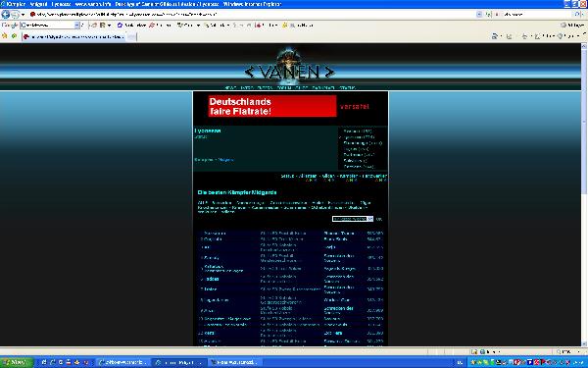Open a new blank browser tab
This screenshot has height=368, width=588.
(x=131, y=36)
